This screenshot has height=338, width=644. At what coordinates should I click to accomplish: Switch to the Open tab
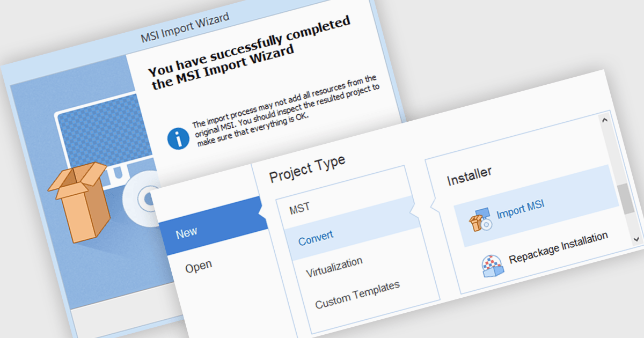199,267
